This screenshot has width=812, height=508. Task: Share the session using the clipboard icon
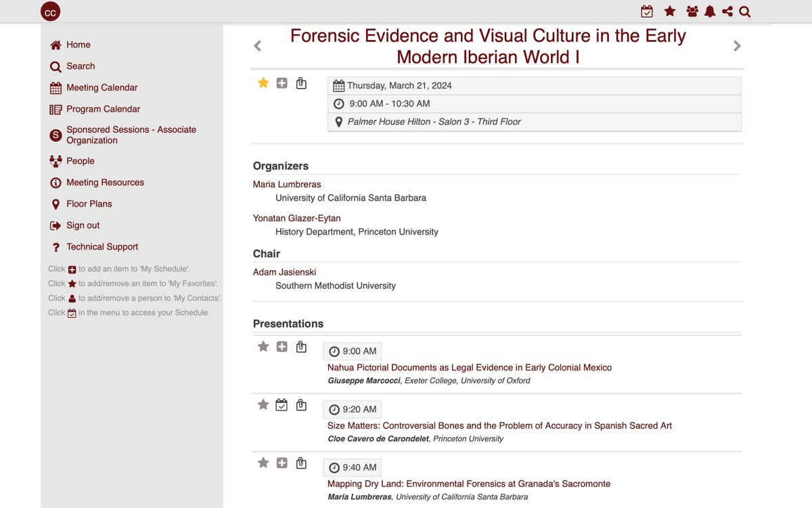301,83
